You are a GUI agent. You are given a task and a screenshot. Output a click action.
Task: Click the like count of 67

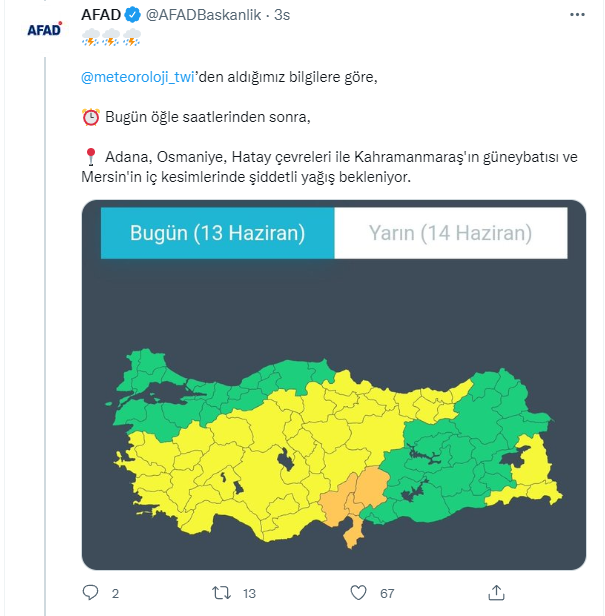coord(387,593)
